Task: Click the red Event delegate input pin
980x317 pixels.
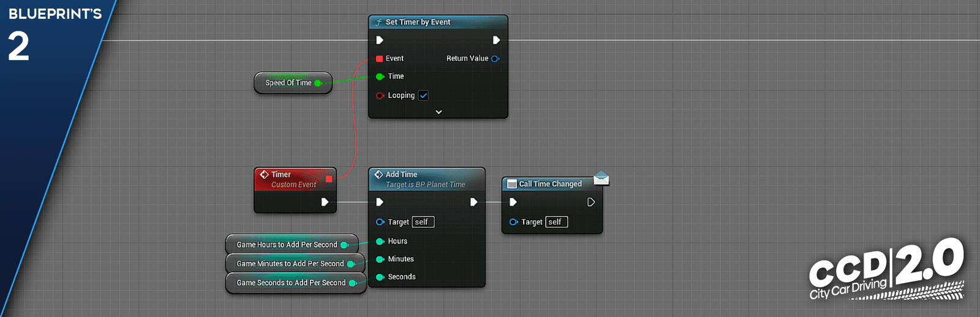Action: click(379, 59)
